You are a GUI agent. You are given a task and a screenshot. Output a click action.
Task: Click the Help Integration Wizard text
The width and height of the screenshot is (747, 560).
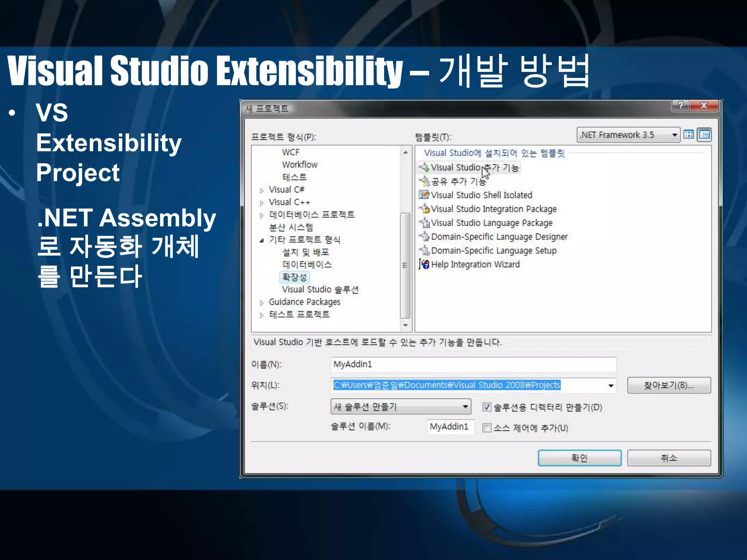pyautogui.click(x=475, y=264)
